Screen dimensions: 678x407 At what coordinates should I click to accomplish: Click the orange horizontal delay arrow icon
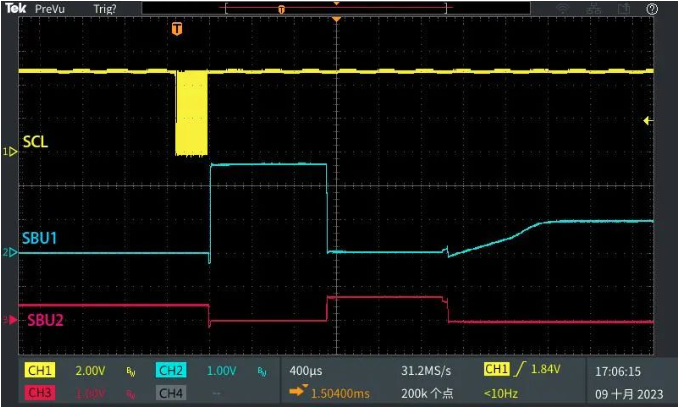[x=296, y=389]
